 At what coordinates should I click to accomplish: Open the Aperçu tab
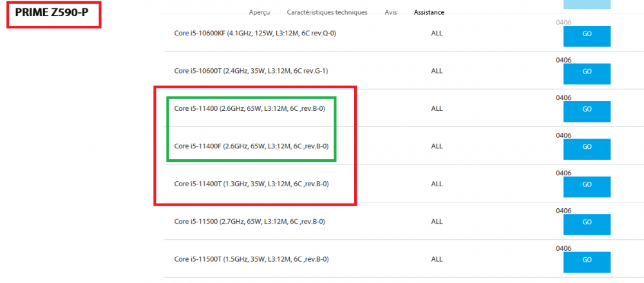(259, 12)
